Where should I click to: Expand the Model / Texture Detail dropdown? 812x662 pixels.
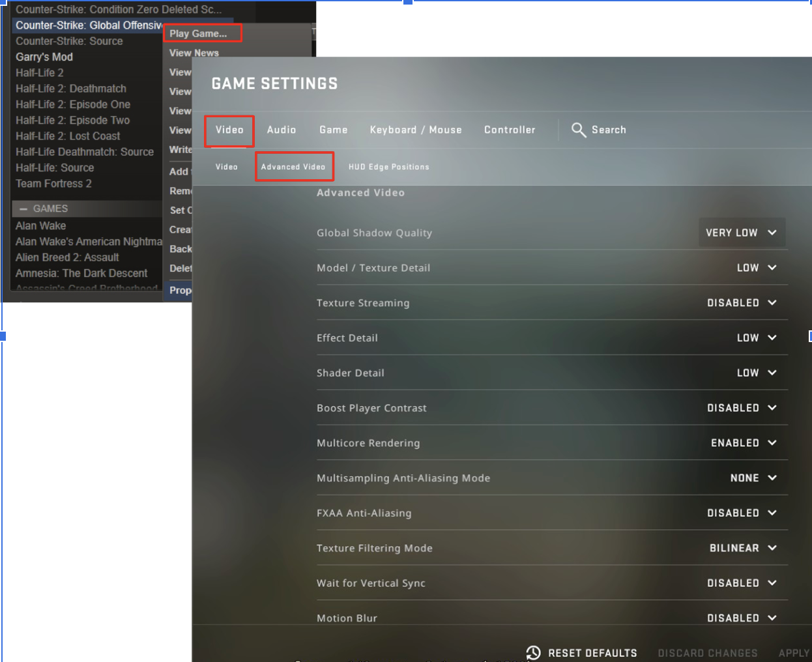756,268
